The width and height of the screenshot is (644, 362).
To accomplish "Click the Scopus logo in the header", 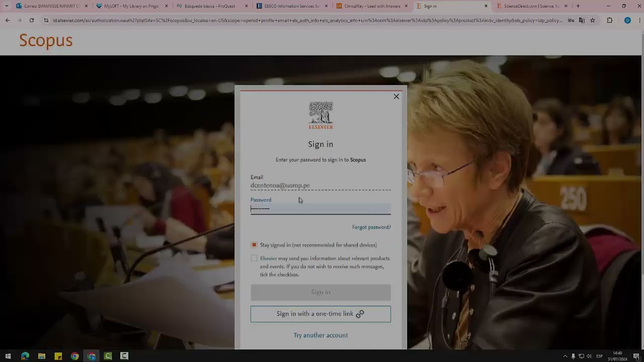I will tap(46, 41).
